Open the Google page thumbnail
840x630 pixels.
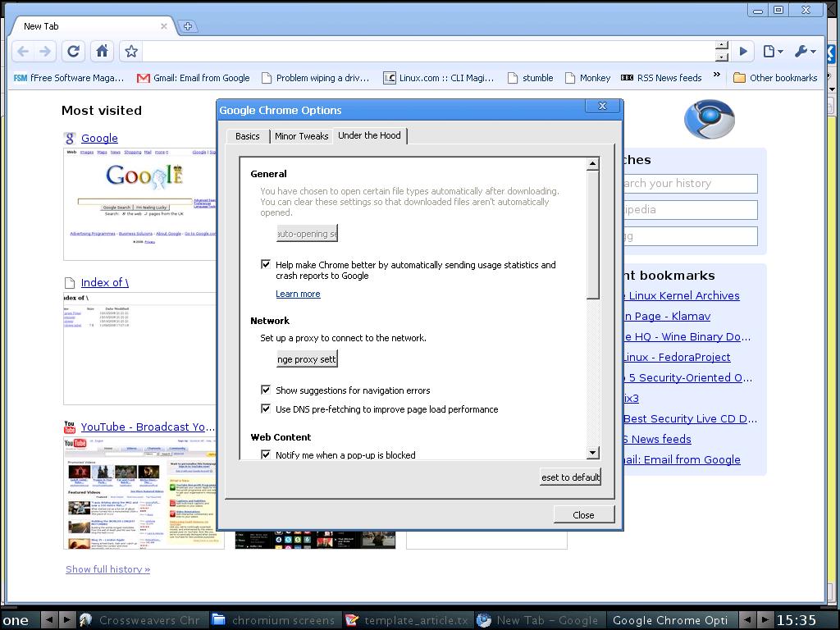tap(139, 204)
